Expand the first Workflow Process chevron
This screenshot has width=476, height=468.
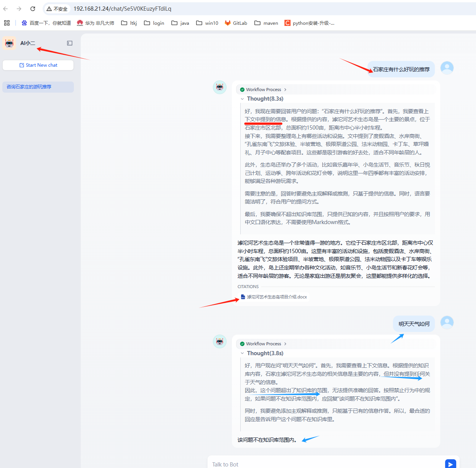[285, 90]
